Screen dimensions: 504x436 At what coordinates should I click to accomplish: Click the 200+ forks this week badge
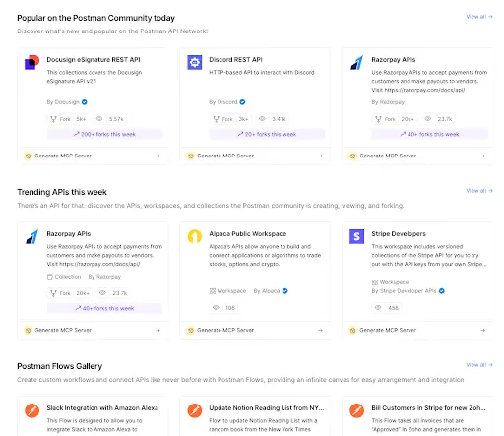coord(104,134)
